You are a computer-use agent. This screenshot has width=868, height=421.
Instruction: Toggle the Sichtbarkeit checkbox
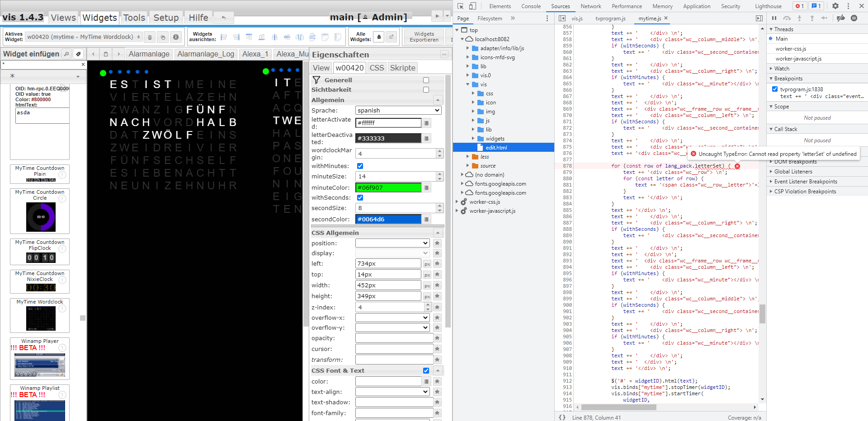426,89
